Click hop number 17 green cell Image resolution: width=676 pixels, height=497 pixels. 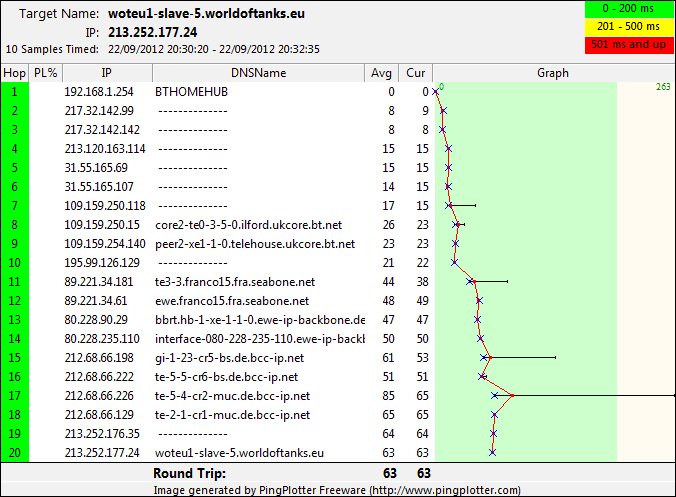coord(15,396)
